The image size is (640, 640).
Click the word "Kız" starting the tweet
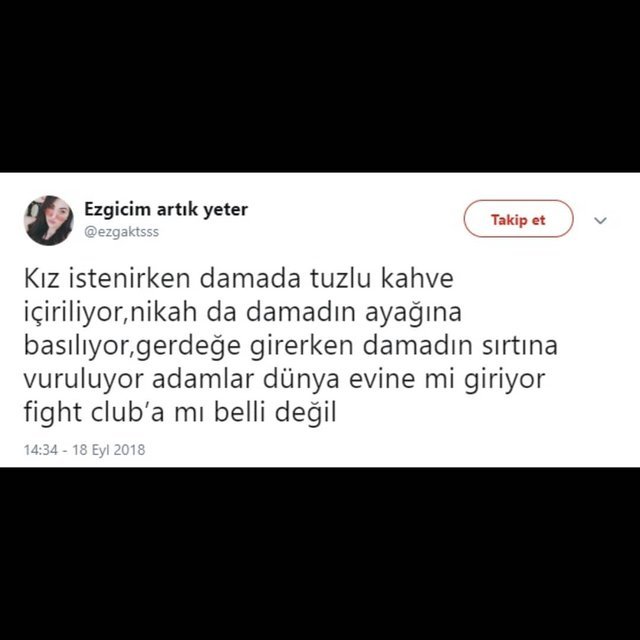click(x=42, y=278)
